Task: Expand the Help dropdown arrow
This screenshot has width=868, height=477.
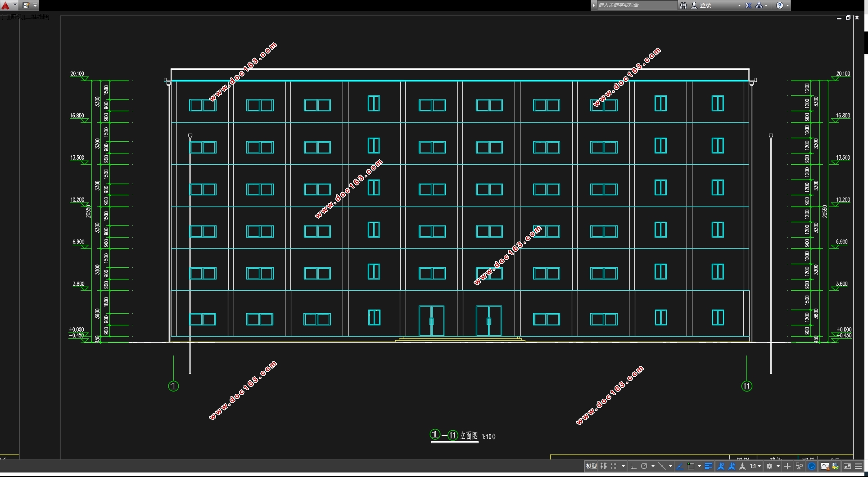Action: [x=787, y=5]
